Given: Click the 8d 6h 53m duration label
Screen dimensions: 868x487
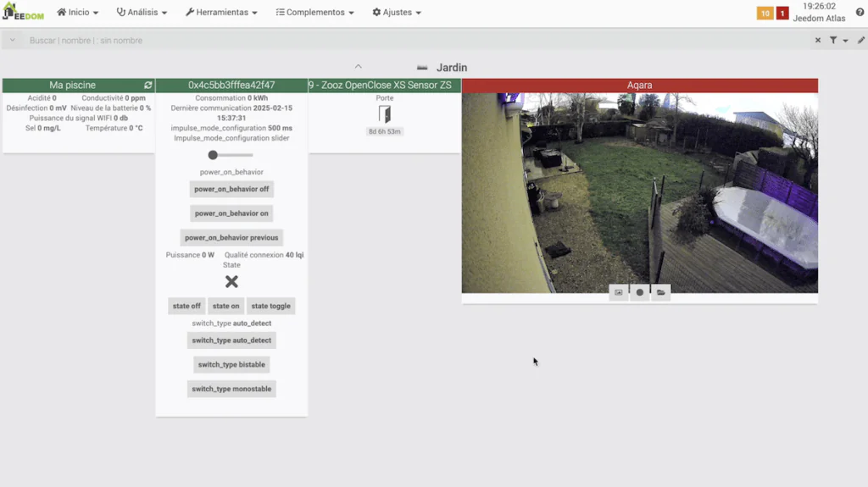Looking at the screenshot, I should click(385, 132).
